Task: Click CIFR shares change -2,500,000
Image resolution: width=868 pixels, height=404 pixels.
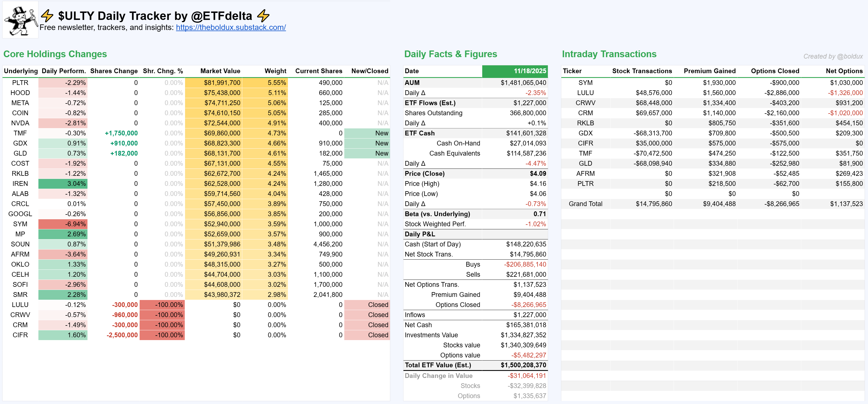Action: (122, 335)
